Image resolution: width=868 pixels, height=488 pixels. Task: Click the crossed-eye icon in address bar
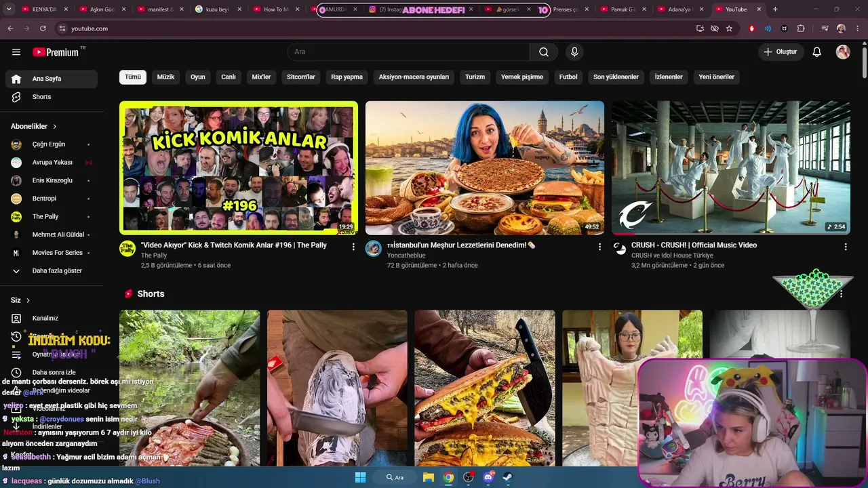(x=715, y=28)
